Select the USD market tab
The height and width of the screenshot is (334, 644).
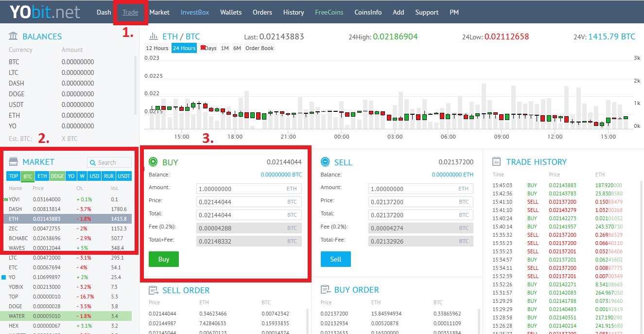pos(94,176)
